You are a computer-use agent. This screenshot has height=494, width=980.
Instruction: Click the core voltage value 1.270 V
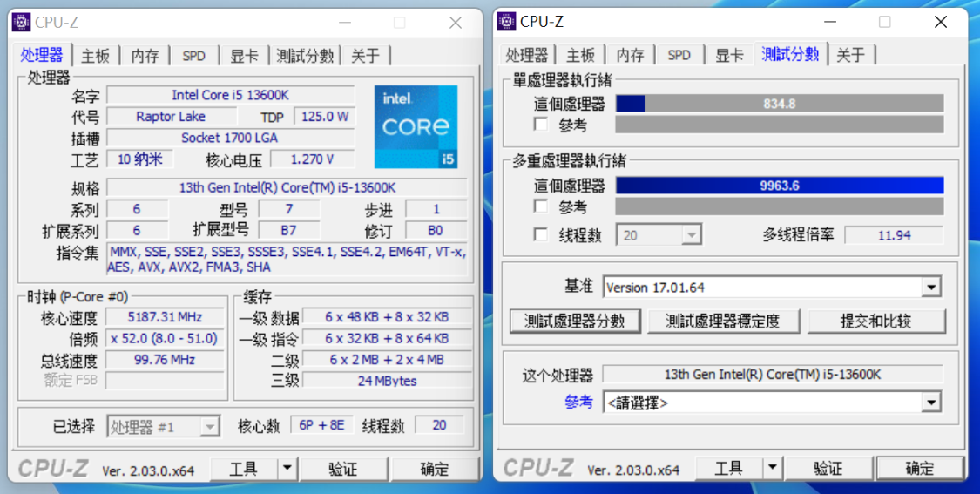coord(313,159)
